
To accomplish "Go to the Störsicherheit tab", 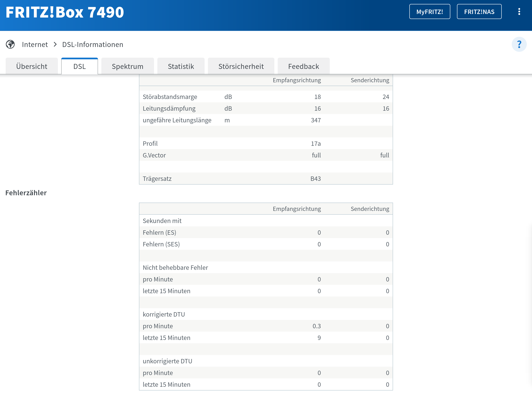I will click(x=241, y=66).
